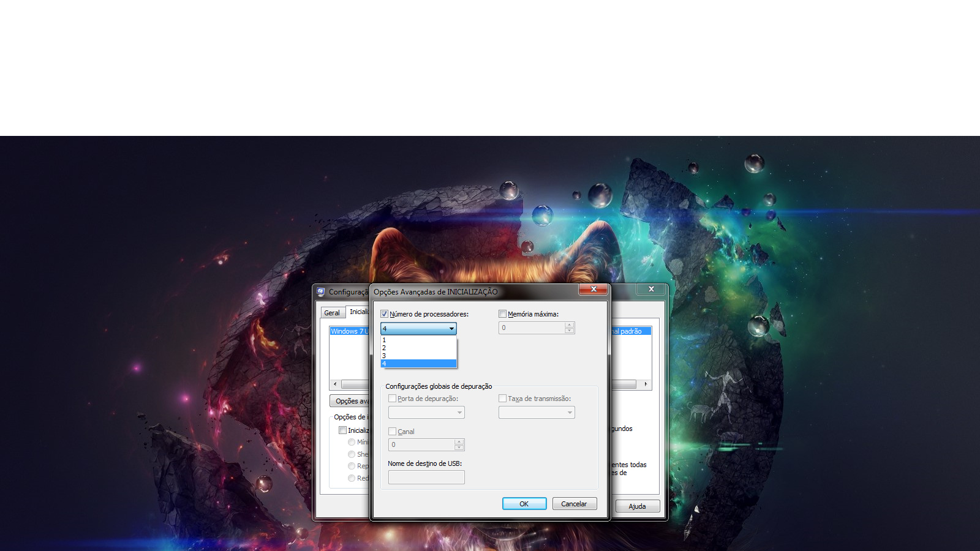Toggle the Inicialização segura checkbox in the background window
This screenshot has width=980, height=551.
pyautogui.click(x=343, y=430)
